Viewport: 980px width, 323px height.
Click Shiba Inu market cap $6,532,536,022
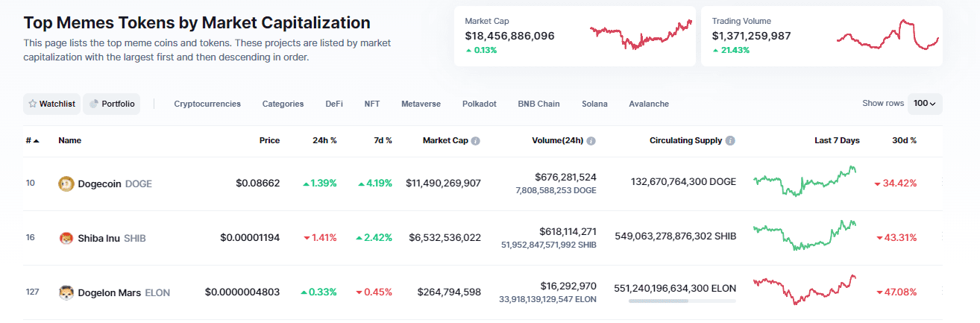[445, 237]
